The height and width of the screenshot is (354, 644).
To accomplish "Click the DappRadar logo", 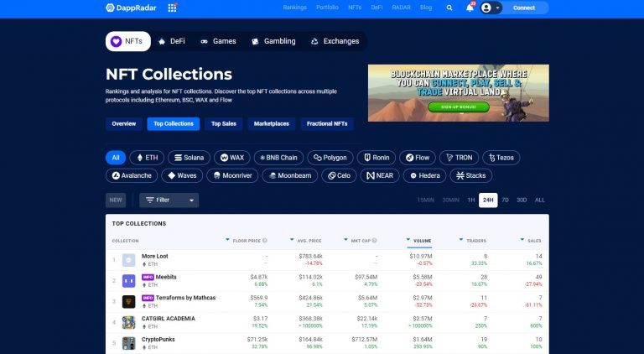I will tap(132, 8).
